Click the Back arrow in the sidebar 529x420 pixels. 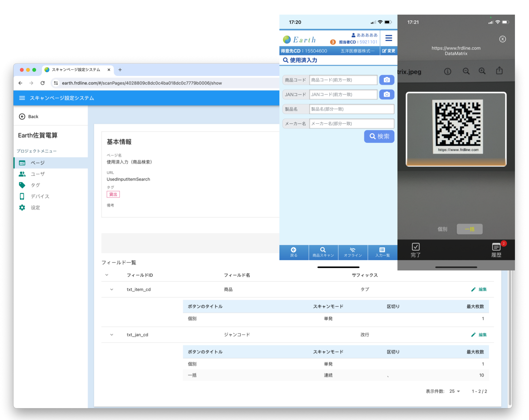click(22, 116)
